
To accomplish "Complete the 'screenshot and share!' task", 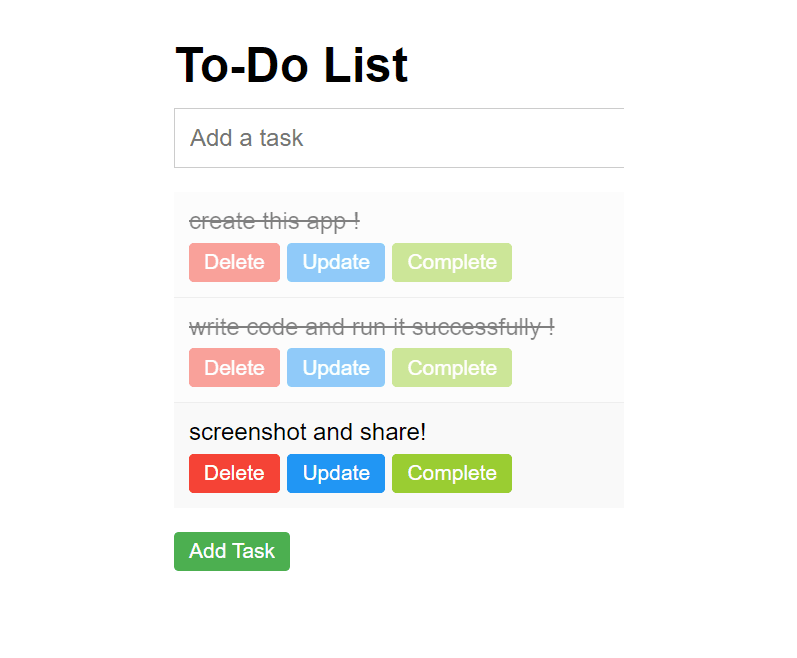I will (x=452, y=473).
